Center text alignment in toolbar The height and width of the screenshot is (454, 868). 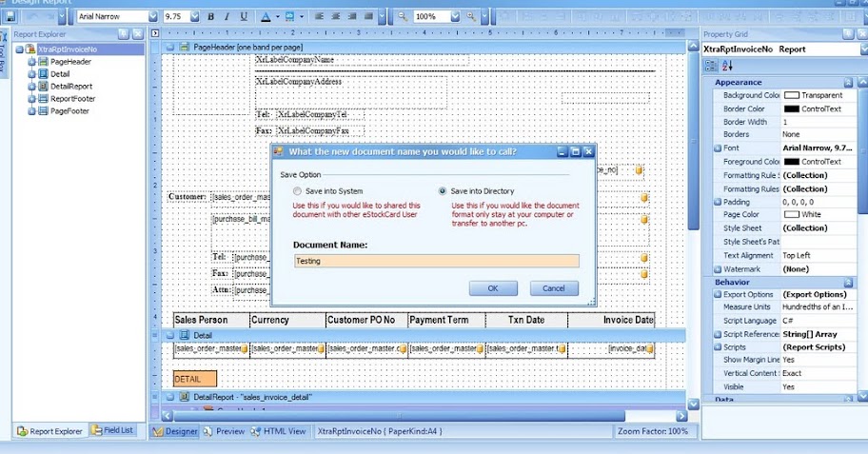pos(335,16)
